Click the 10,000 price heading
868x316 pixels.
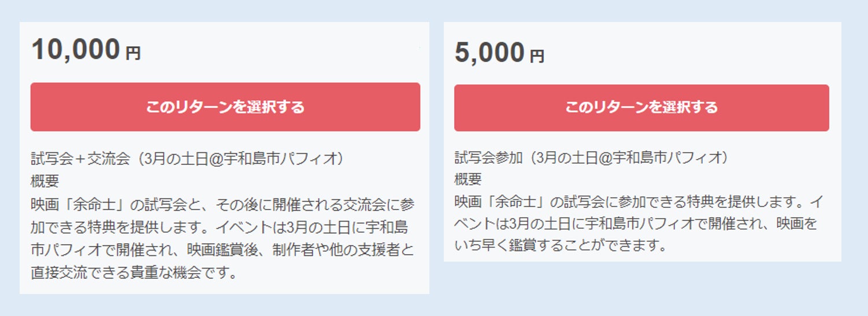coord(76,50)
